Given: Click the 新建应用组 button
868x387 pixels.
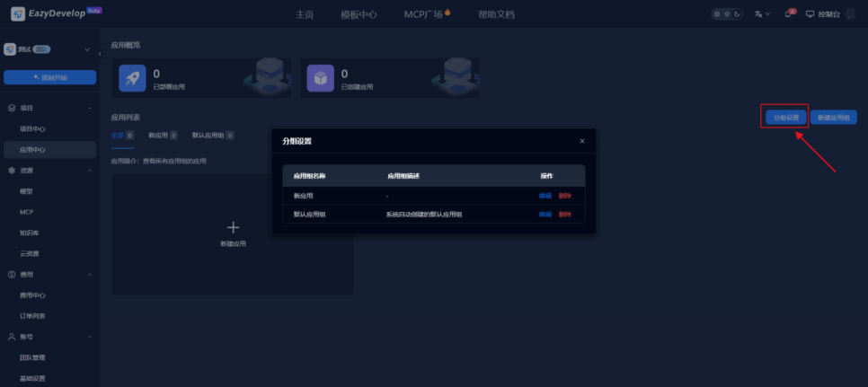Looking at the screenshot, I should point(834,118).
